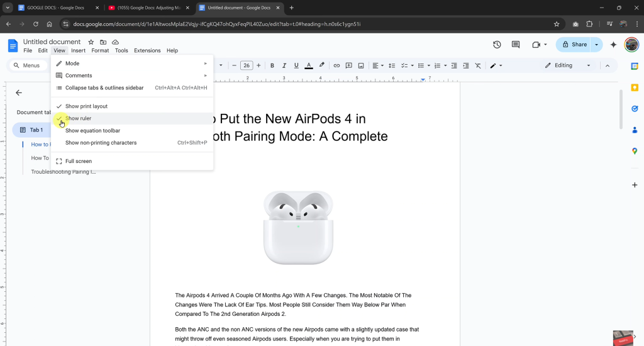Click the decrease indent icon
Screen dimensions: 644x346
coord(454,65)
